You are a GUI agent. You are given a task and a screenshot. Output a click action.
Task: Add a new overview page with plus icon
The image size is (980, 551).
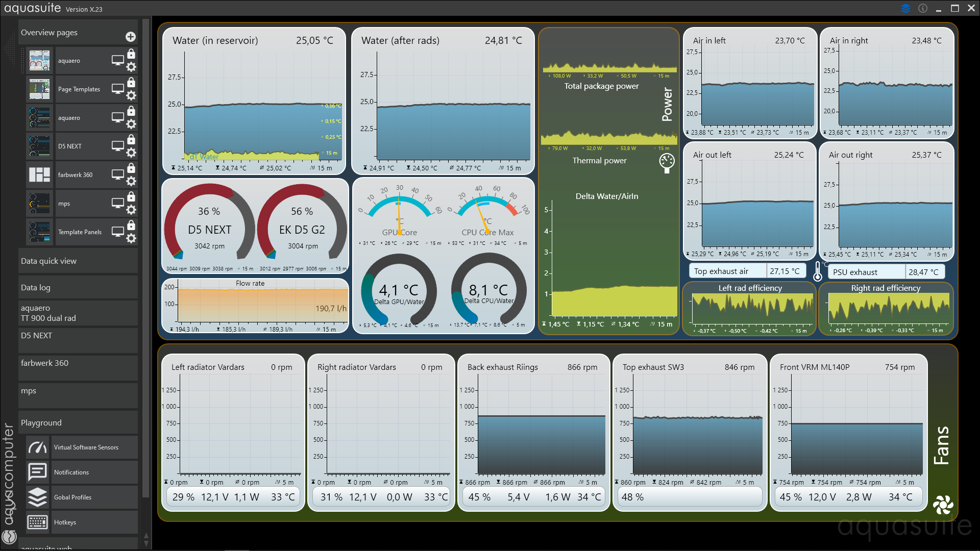(x=131, y=37)
